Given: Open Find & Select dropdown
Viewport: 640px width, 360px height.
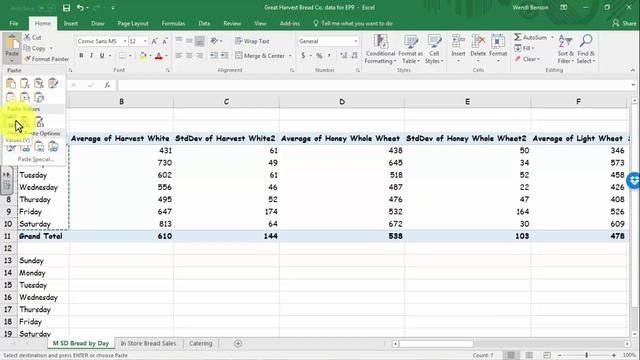Looking at the screenshot, I should [x=586, y=49].
